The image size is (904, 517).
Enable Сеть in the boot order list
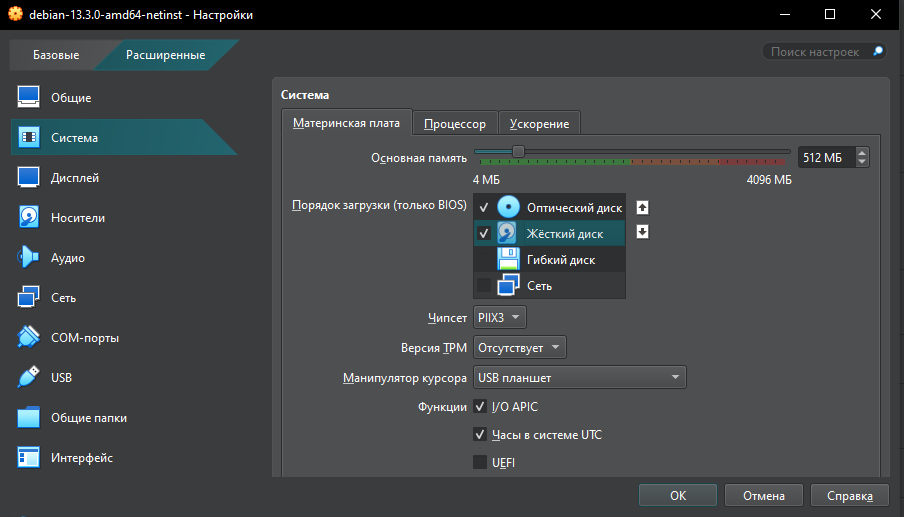pos(484,286)
